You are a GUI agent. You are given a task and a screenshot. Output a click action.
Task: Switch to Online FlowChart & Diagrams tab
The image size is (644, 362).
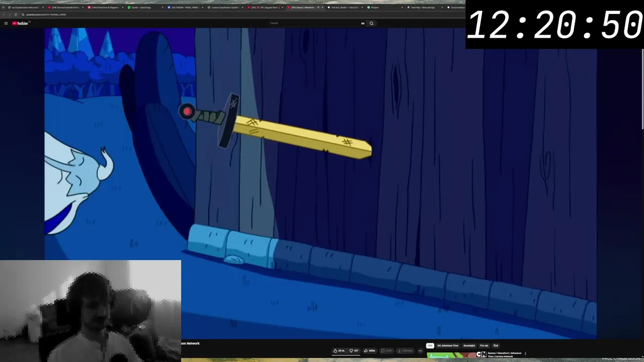(x=105, y=8)
